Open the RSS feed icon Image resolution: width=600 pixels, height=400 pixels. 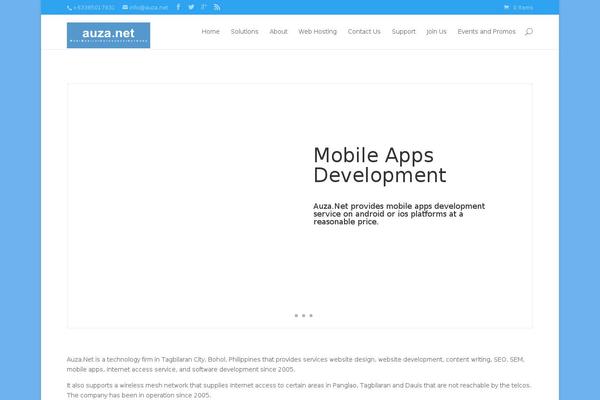tap(217, 7)
